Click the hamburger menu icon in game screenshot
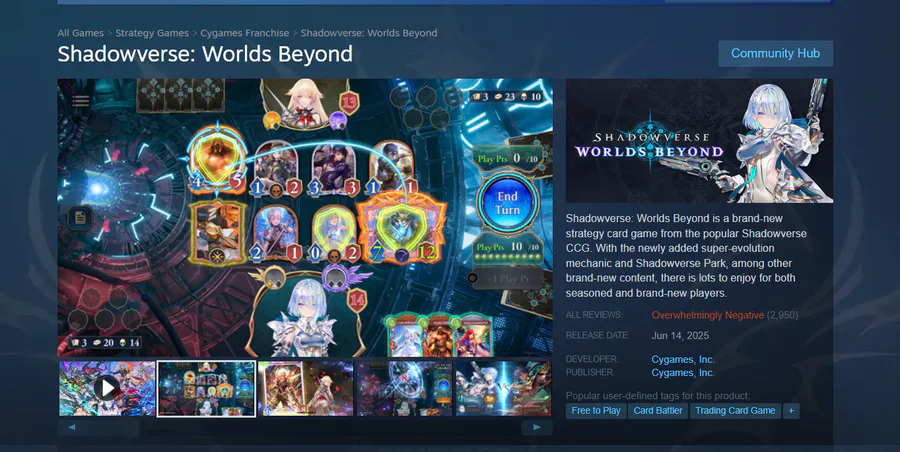Image resolution: width=900 pixels, height=452 pixels. [x=81, y=101]
